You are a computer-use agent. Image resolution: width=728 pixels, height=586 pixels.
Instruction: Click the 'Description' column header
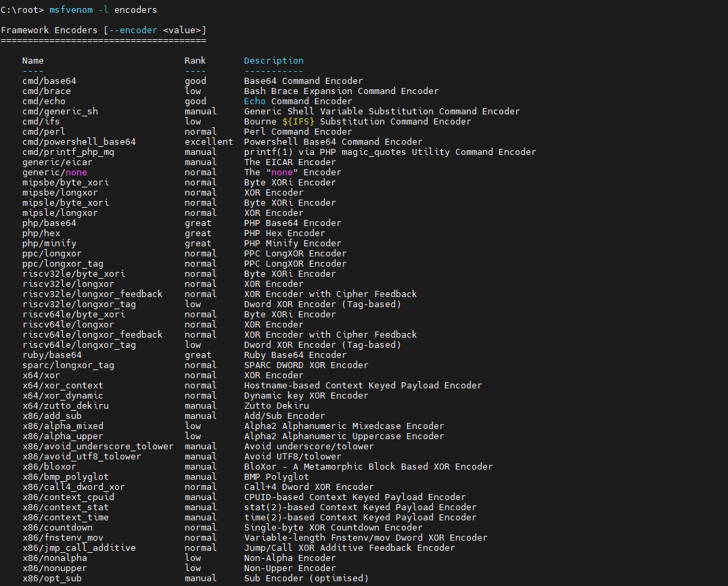[273, 61]
